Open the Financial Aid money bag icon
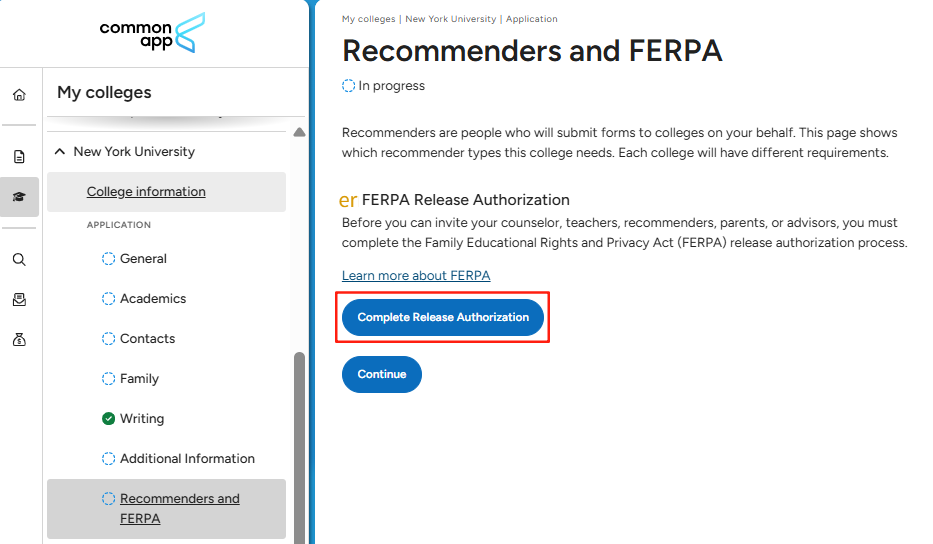Viewport: 933px width, 544px height. click(x=19, y=340)
